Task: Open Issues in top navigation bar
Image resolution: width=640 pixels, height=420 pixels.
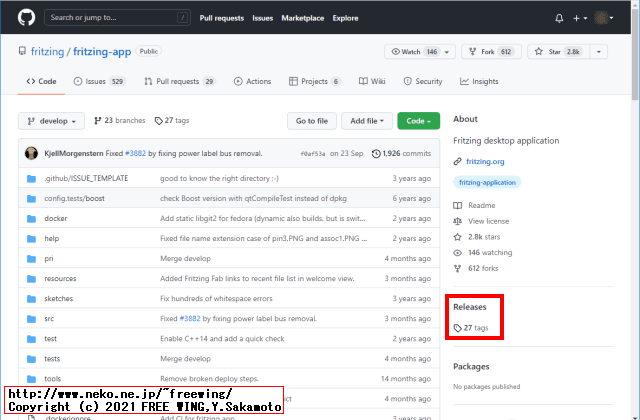Action: pyautogui.click(x=262, y=18)
